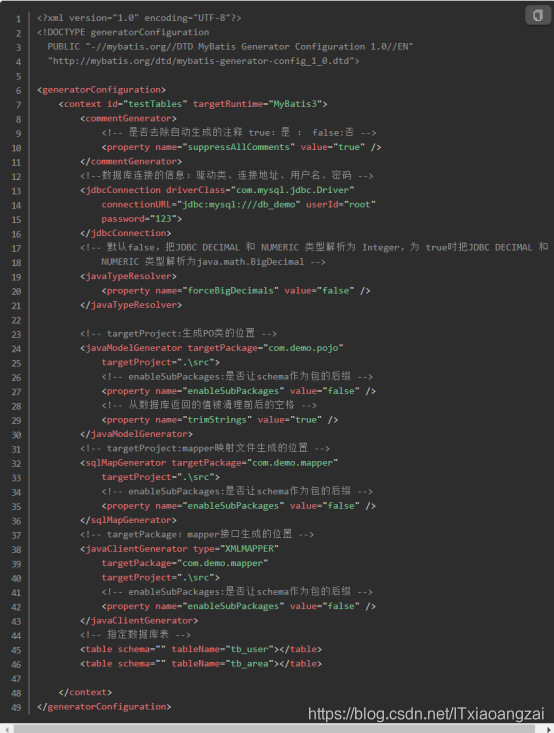The height and width of the screenshot is (733, 554).
Task: Click the horizontal scrollbar track under the code
Action: pyautogui.click(x=276, y=729)
